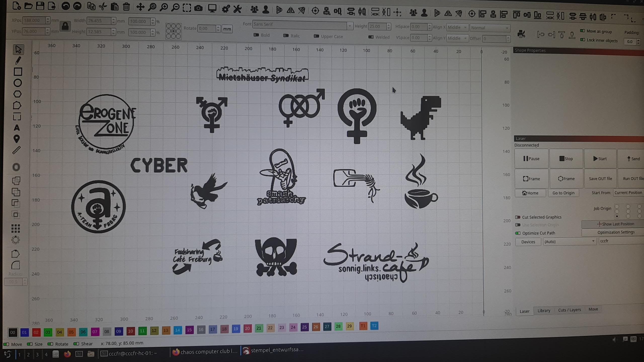Image resolution: width=644 pixels, height=362 pixels.
Task: Open chaos computer club taskbar window
Action: click(205, 351)
